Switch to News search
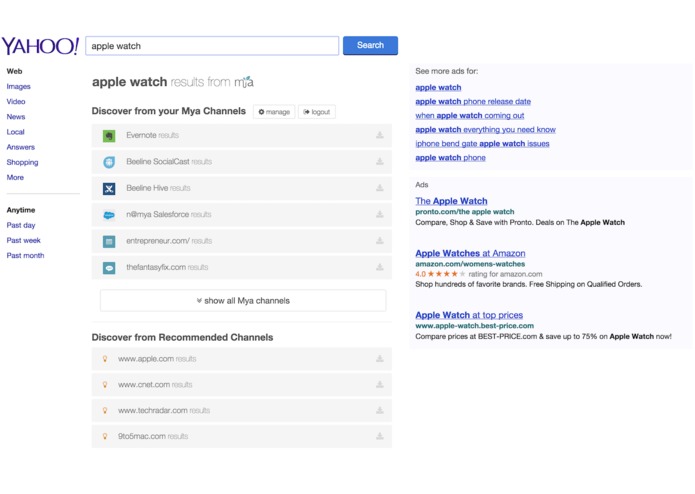 click(16, 117)
